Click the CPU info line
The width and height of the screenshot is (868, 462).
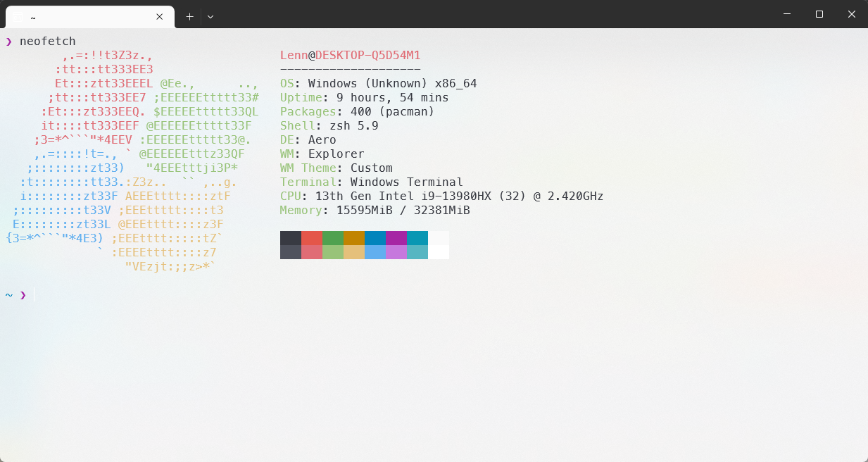coord(441,196)
